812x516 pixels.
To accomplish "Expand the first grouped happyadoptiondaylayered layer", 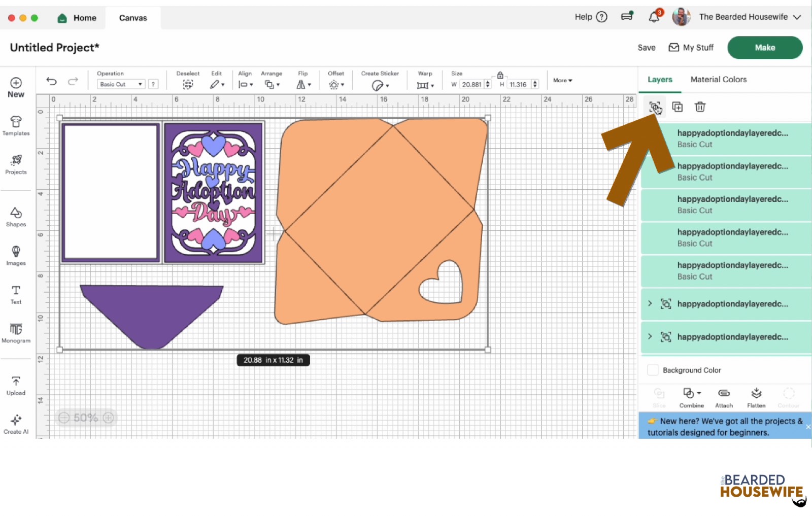I will tap(650, 303).
